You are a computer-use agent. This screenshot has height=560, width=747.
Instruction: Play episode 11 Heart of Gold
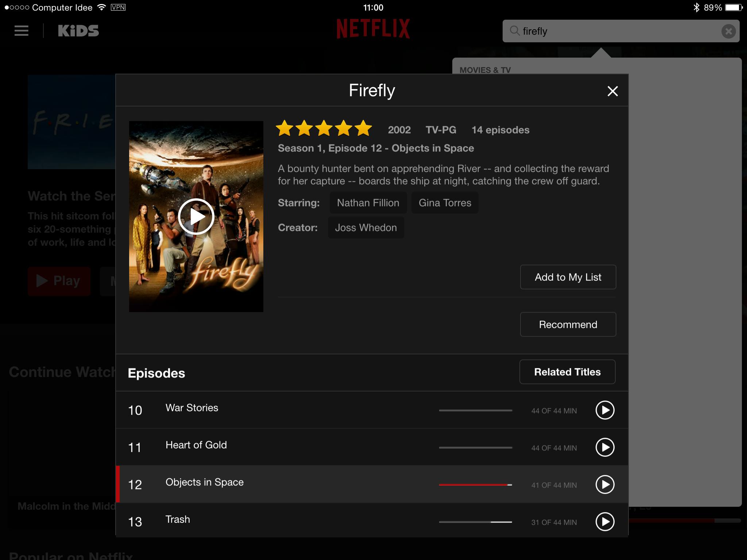click(x=605, y=447)
